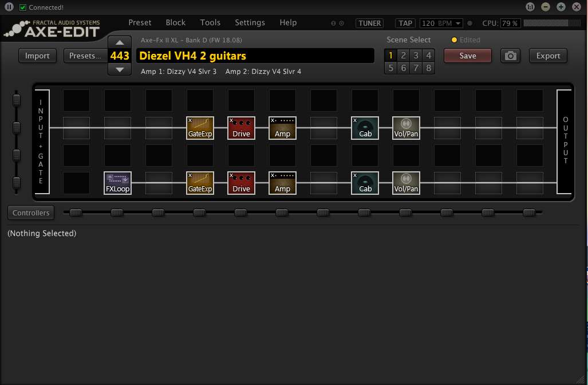Image resolution: width=588 pixels, height=385 pixels.
Task: Switch to scene 4
Action: pyautogui.click(x=428, y=56)
